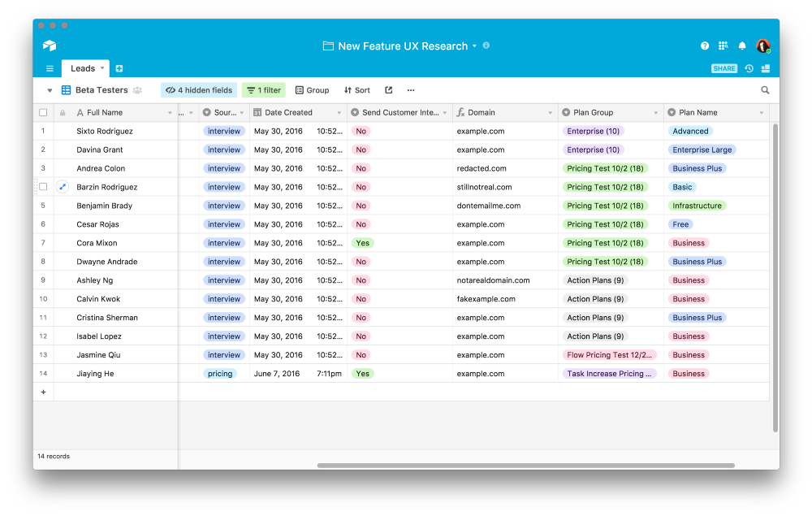Image resolution: width=812 pixels, height=516 pixels.
Task: Open the apps grid icon in the top bar
Action: pos(723,46)
